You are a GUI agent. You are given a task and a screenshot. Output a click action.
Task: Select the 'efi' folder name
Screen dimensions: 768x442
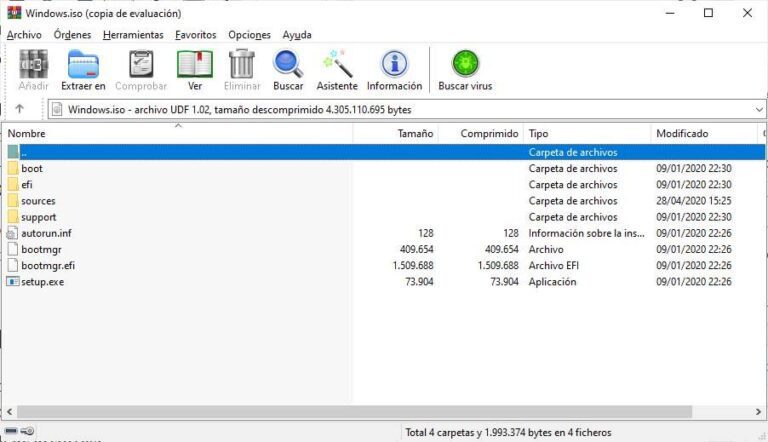pyautogui.click(x=27, y=185)
